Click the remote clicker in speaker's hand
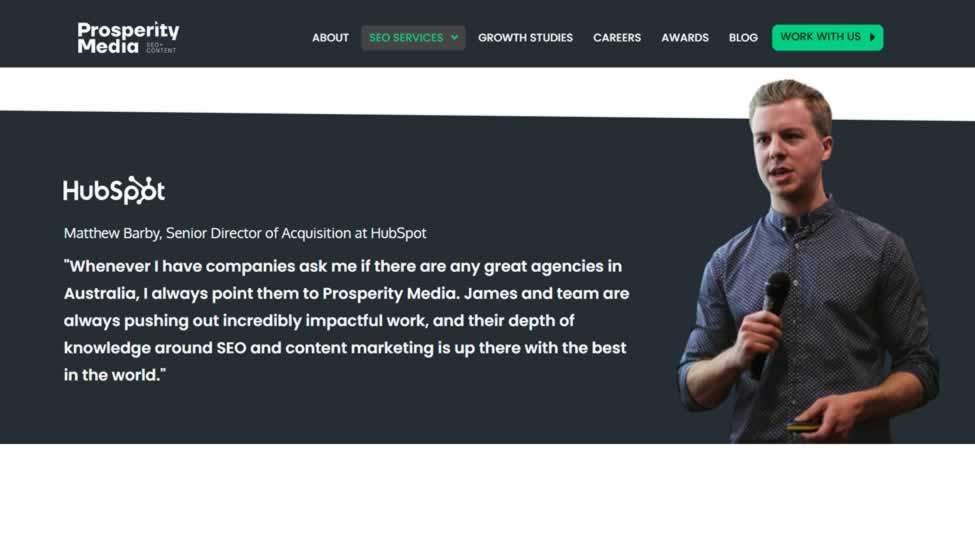 click(x=802, y=427)
